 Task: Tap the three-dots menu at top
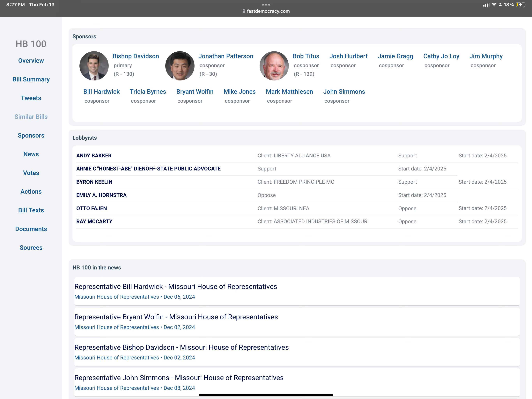point(266,4)
